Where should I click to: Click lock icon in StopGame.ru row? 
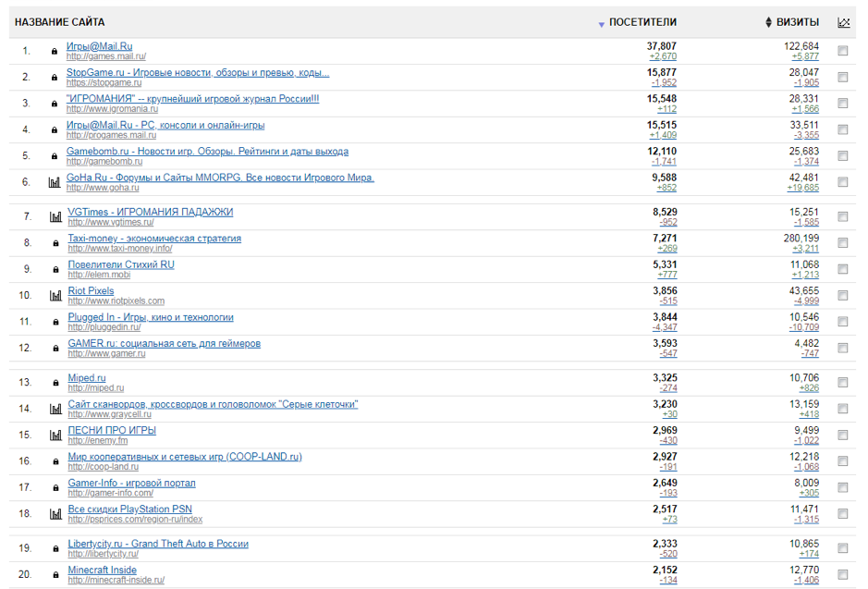55,78
